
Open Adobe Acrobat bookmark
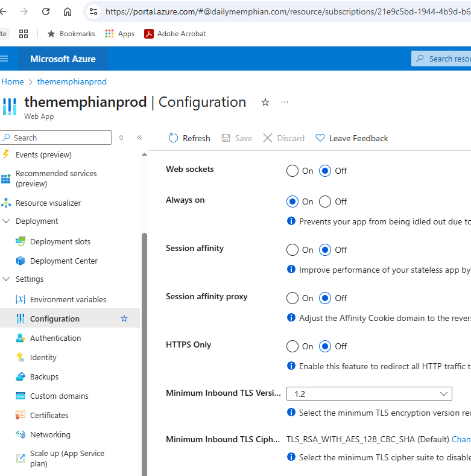[175, 34]
